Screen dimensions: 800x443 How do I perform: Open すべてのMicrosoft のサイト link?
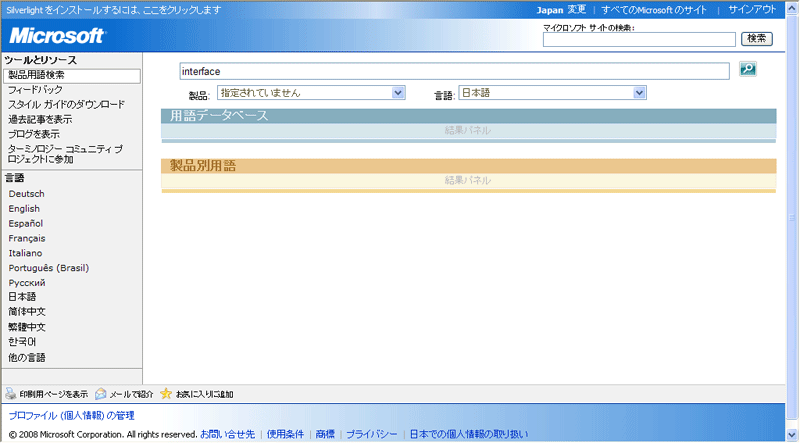point(654,10)
